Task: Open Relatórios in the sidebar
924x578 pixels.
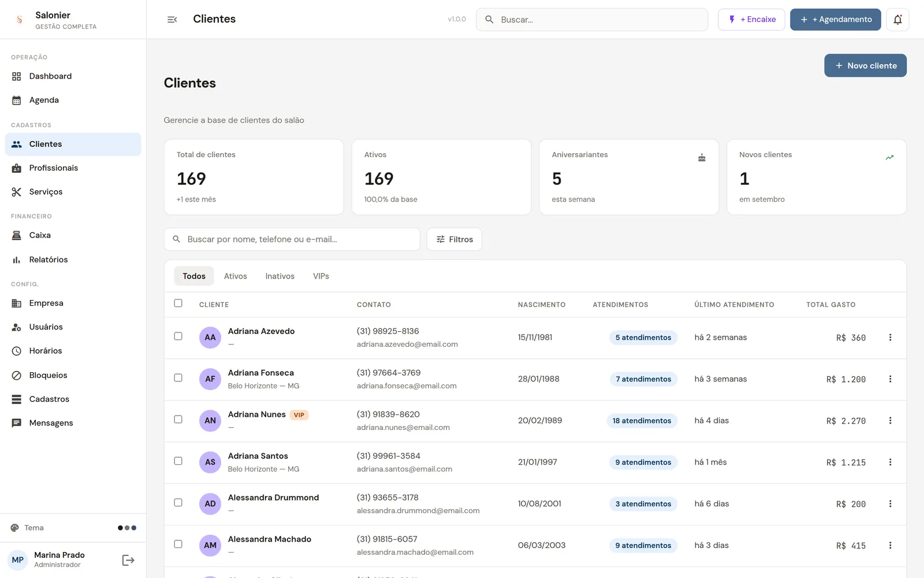Action: (73, 260)
